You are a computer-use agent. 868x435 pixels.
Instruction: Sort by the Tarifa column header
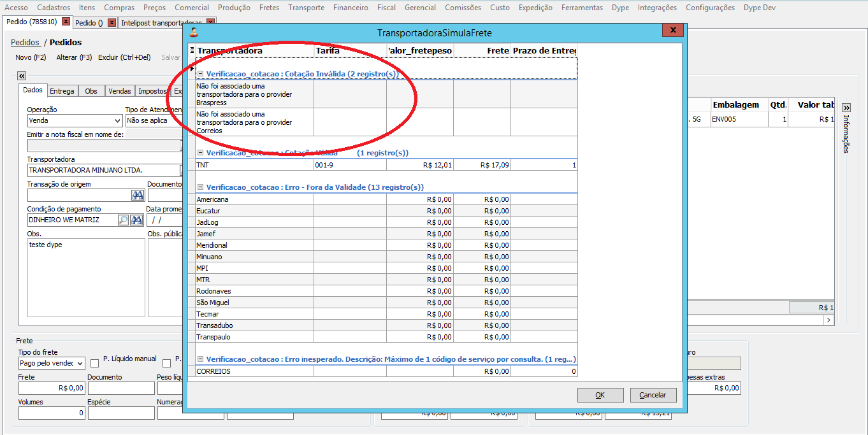pos(350,50)
